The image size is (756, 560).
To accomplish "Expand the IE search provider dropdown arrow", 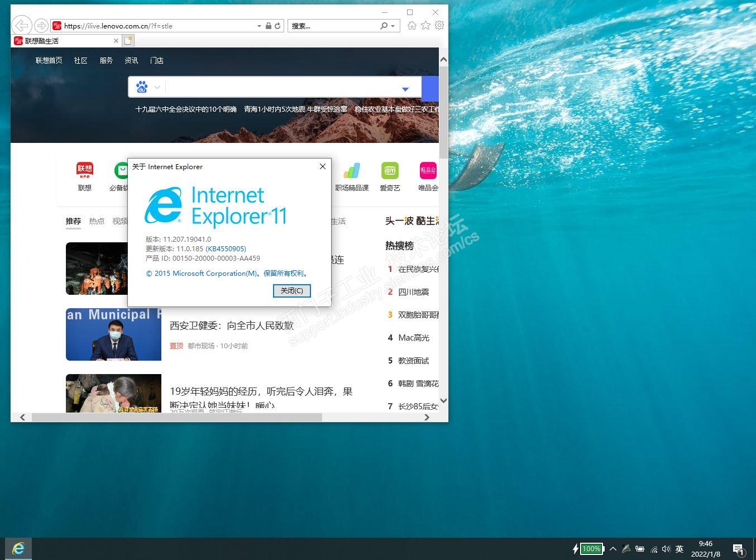I will pyautogui.click(x=393, y=26).
